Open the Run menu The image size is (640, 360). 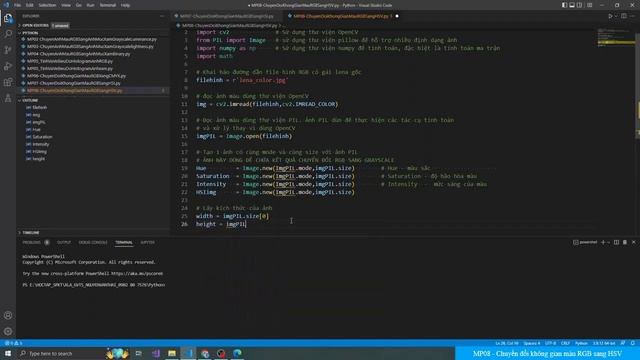(91, 5)
